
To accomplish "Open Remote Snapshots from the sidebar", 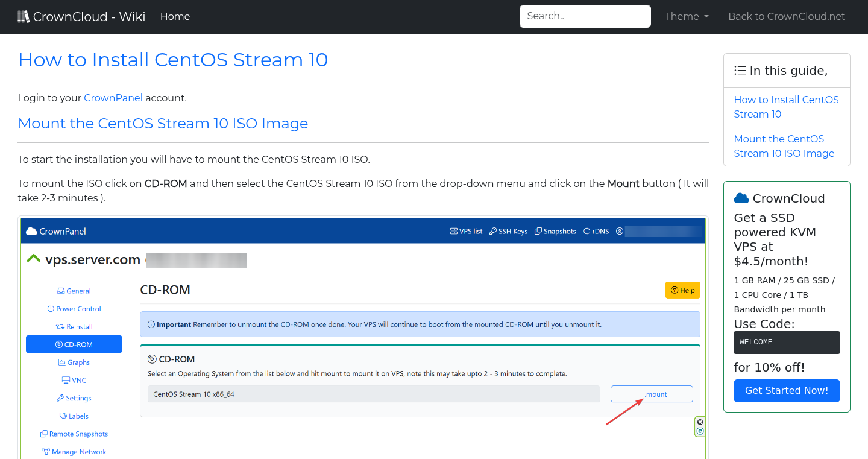I will [x=74, y=434].
